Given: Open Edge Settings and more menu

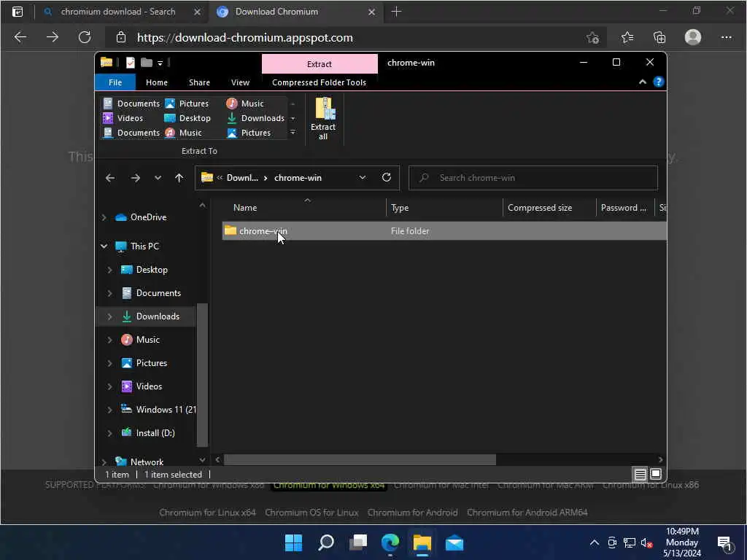Looking at the screenshot, I should pos(726,37).
